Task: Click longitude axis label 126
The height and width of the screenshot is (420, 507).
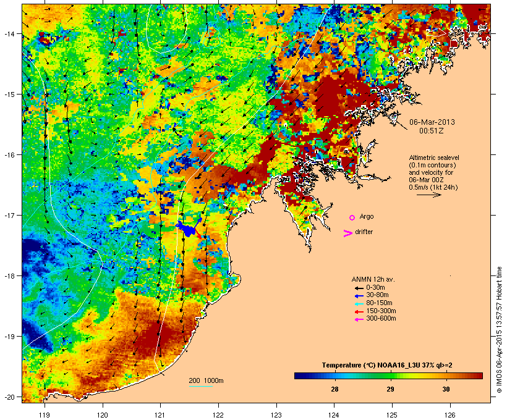Action: 450,415
